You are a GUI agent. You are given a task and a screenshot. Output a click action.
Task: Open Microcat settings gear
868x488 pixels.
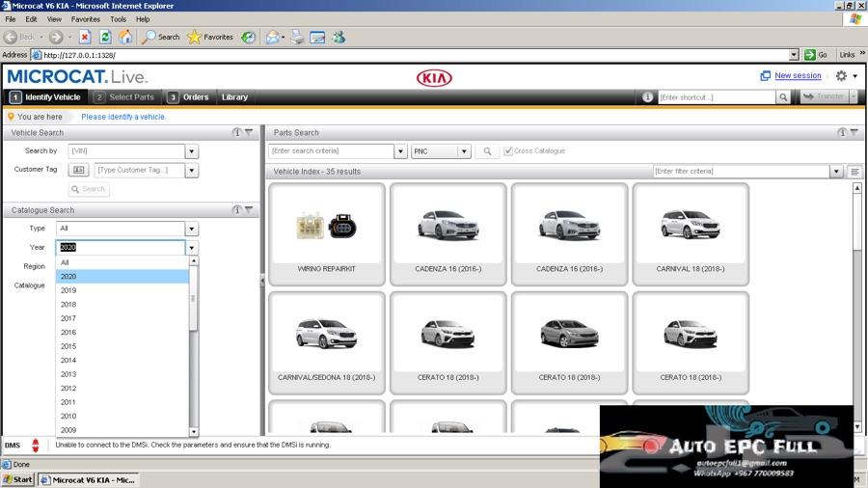pyautogui.click(x=841, y=76)
